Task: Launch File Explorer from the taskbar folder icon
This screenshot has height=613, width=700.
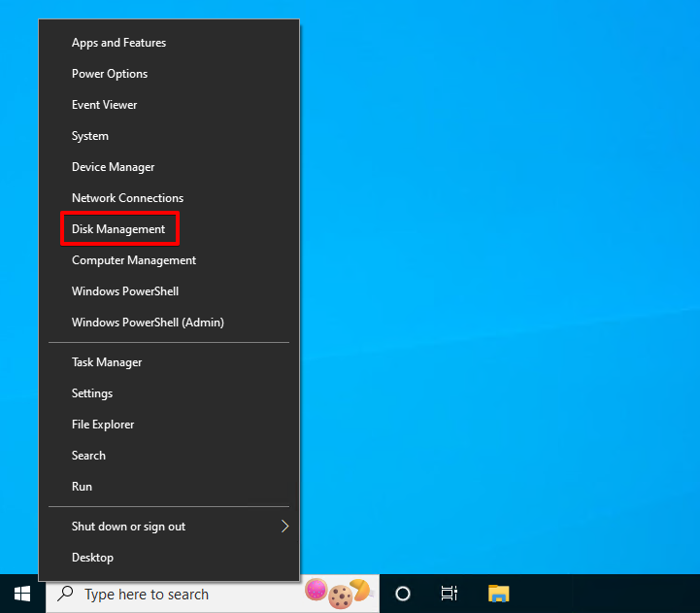Action: coord(498,594)
